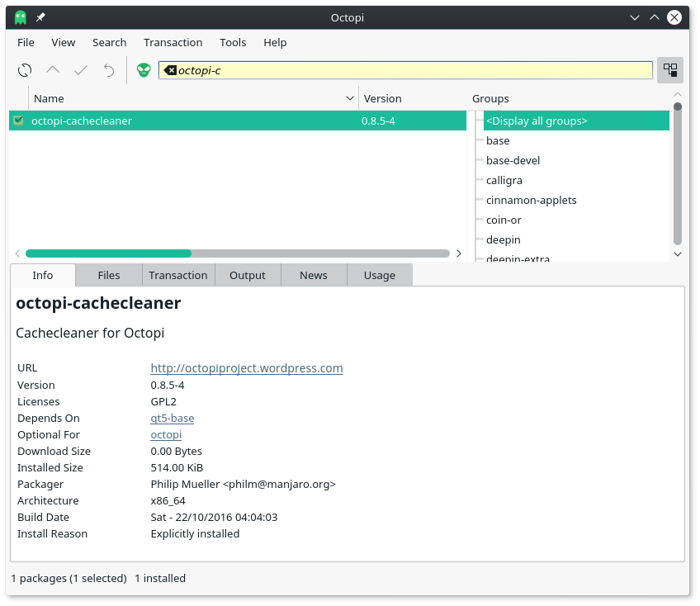The width and height of the screenshot is (700, 606).
Task: Click the Install Reason Explicitly installed text
Action: (195, 533)
